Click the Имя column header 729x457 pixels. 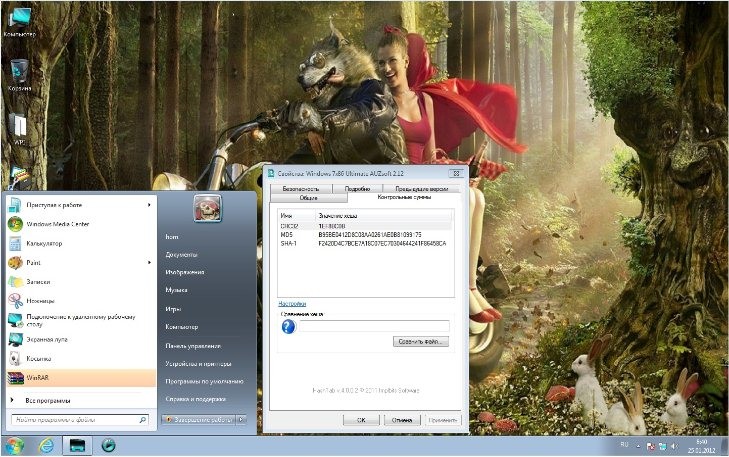point(297,216)
